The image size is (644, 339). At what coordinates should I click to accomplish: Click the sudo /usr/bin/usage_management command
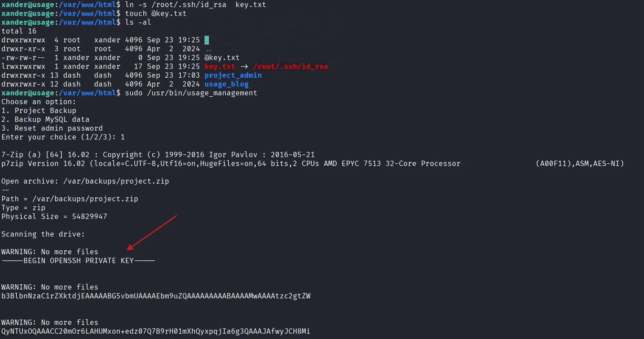tap(191, 93)
